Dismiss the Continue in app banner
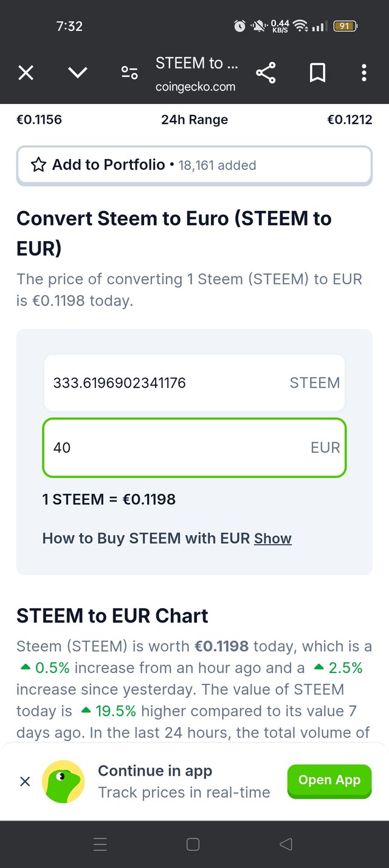 click(x=25, y=782)
